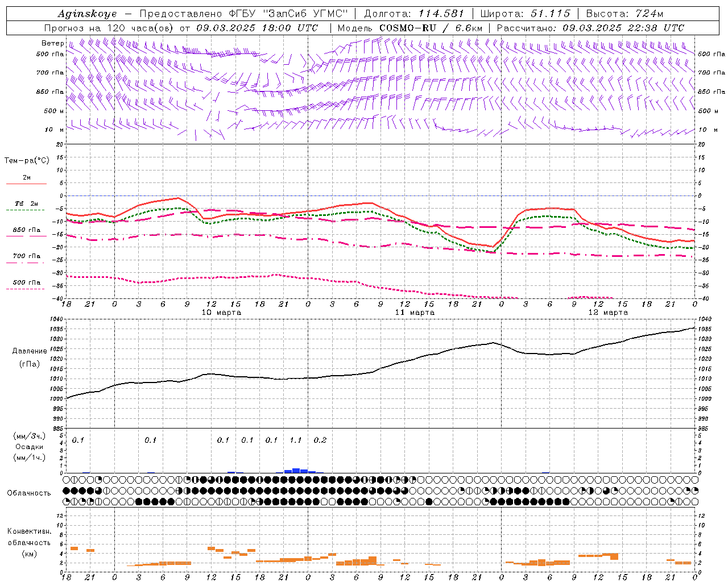Click the '(км)' unit under convective cloudiness

[30, 554]
